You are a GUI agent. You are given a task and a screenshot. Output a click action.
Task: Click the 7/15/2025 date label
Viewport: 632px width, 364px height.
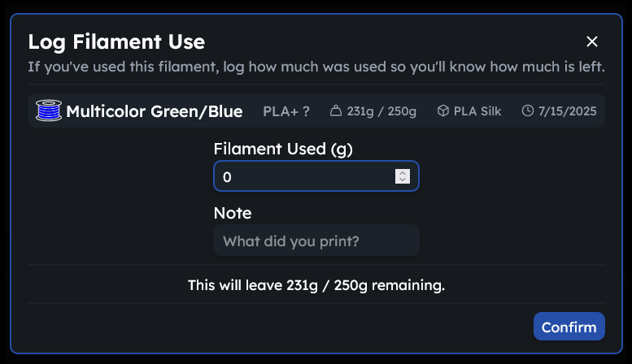568,111
